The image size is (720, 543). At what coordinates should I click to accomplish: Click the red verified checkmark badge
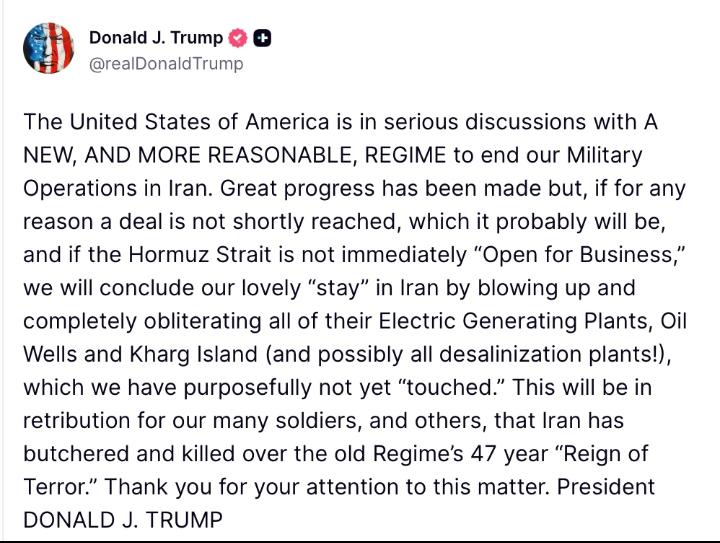(x=237, y=39)
